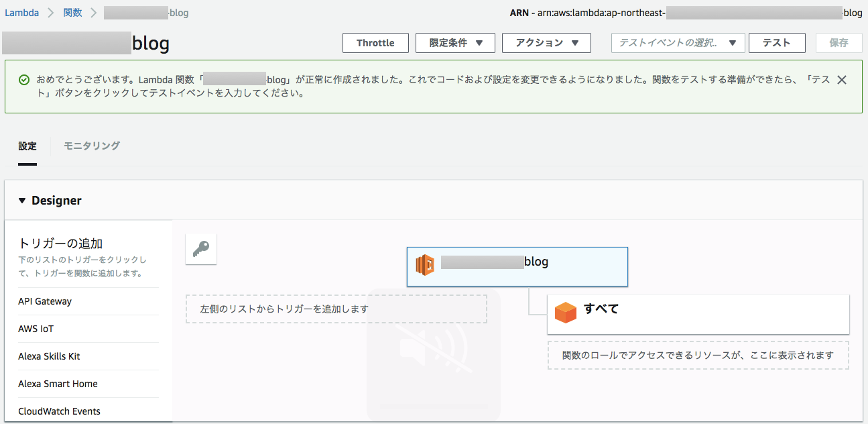Switch to the モニタリング tab

tap(92, 146)
